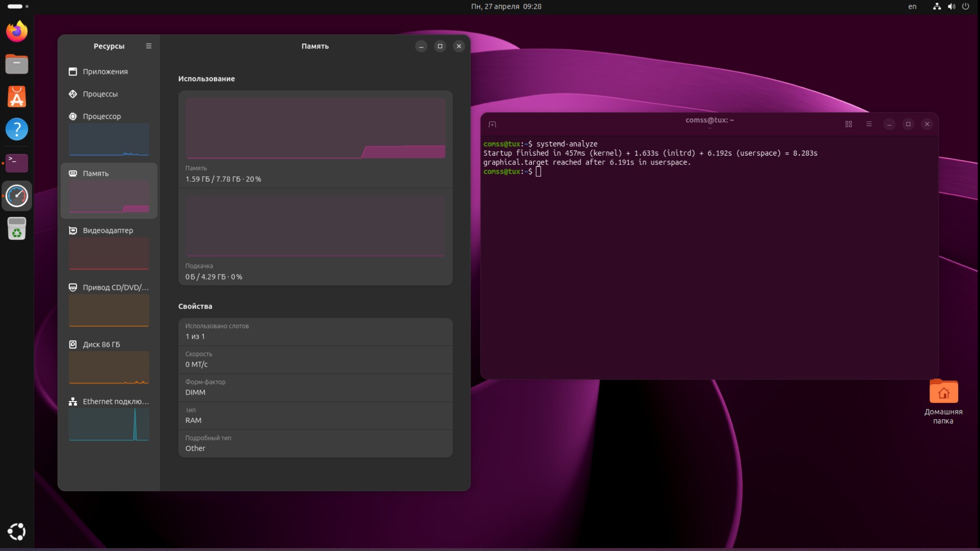Open Ubuntu App Center from the dock

pos(17,97)
